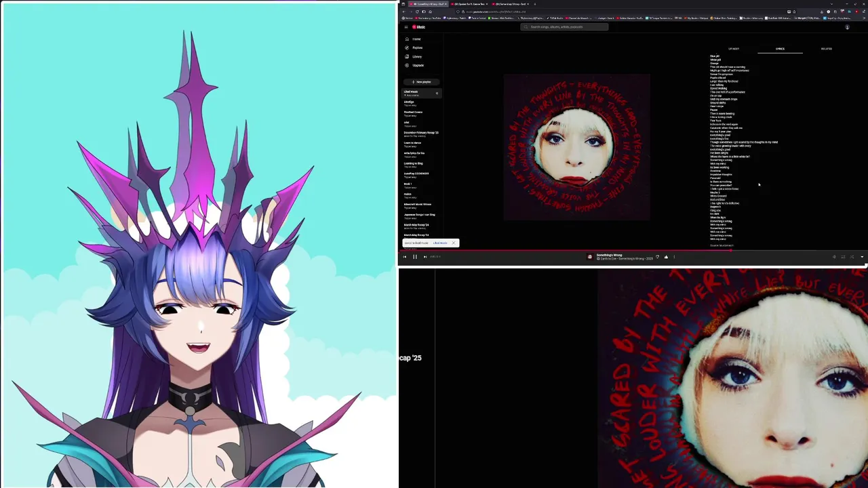Click the browser Back button

405,12
